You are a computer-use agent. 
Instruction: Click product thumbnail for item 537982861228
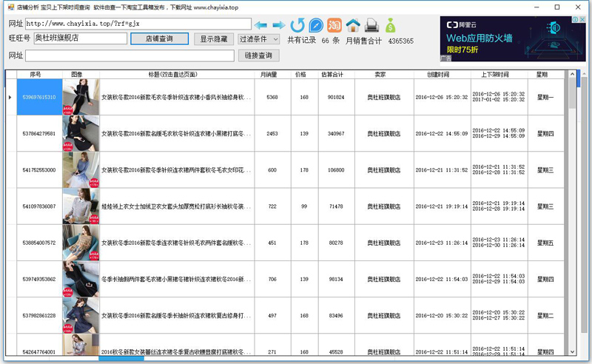point(81,316)
